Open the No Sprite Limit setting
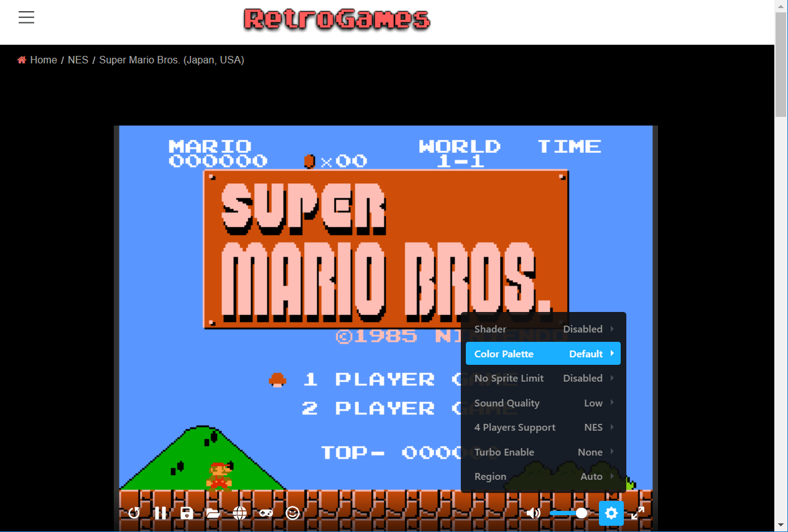 pos(543,378)
